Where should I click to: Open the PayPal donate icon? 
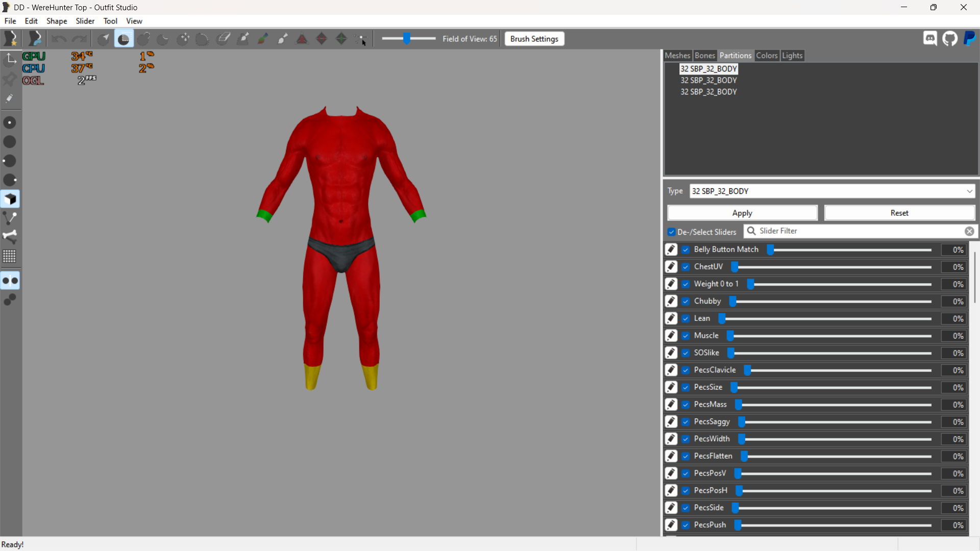[969, 39]
